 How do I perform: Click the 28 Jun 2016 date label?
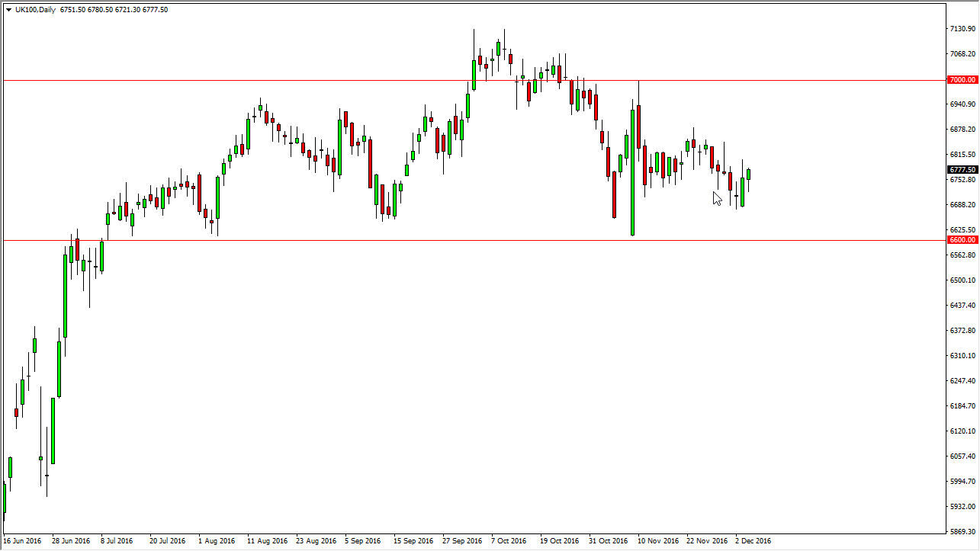click(x=71, y=541)
